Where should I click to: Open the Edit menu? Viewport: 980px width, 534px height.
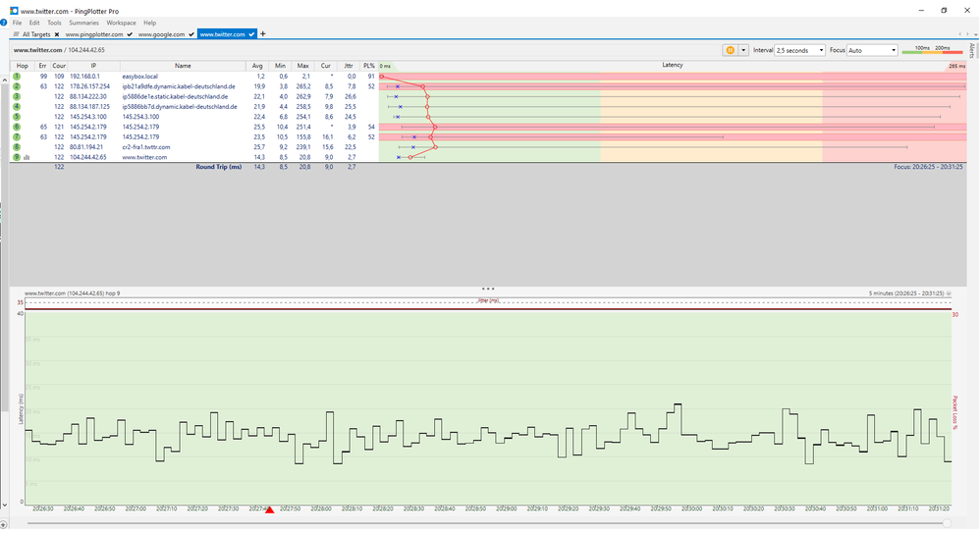33,23
